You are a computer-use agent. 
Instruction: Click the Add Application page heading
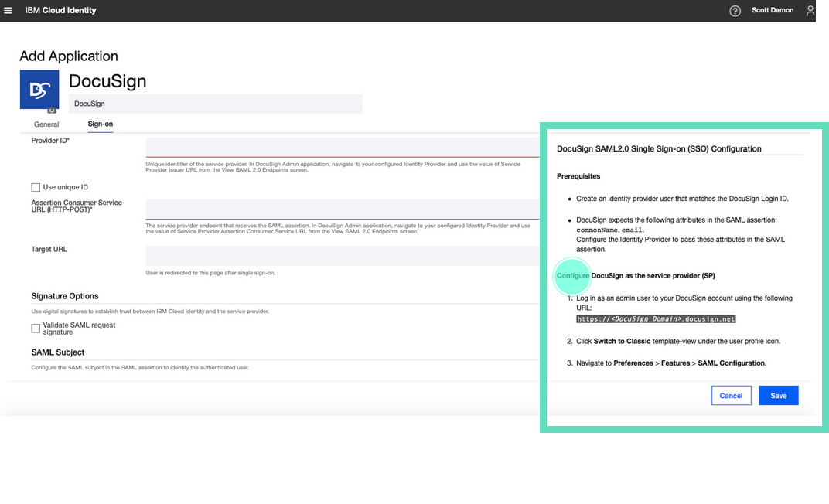[x=69, y=56]
